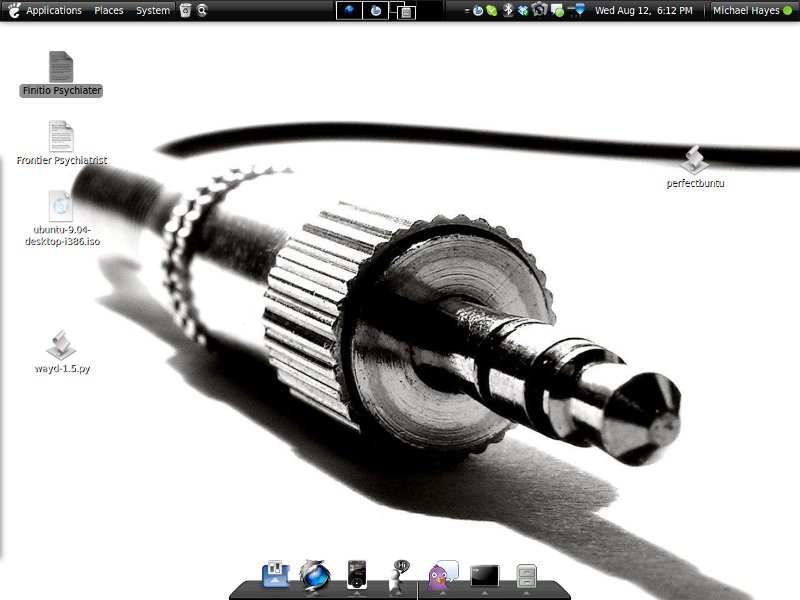Click the search icon in top panel

202,10
